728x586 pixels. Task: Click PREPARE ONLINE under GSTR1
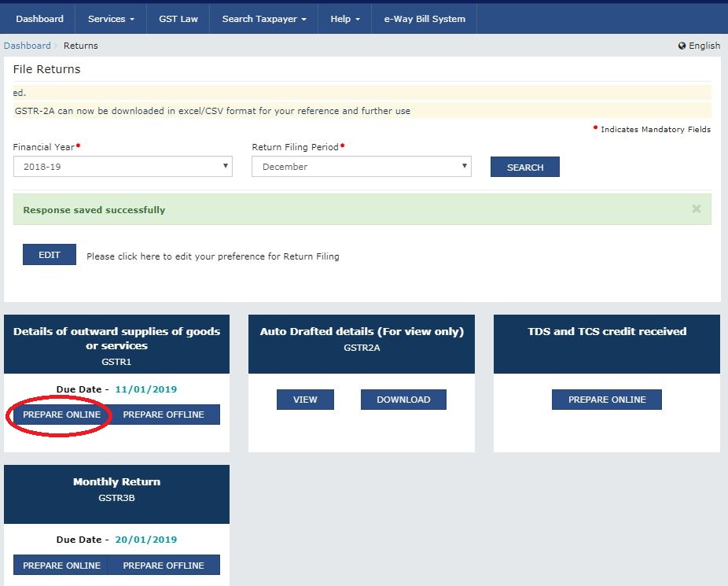[61, 415]
